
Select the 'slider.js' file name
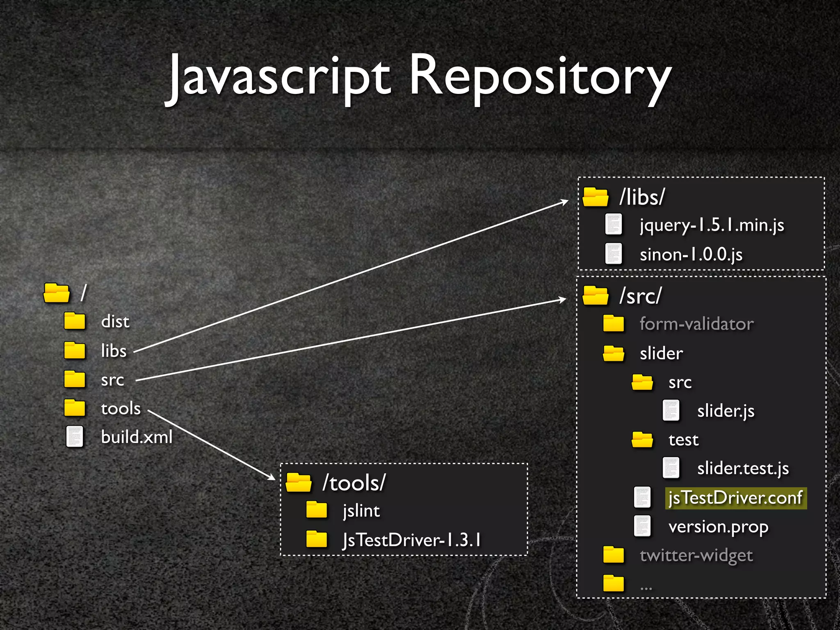pyautogui.click(x=726, y=411)
